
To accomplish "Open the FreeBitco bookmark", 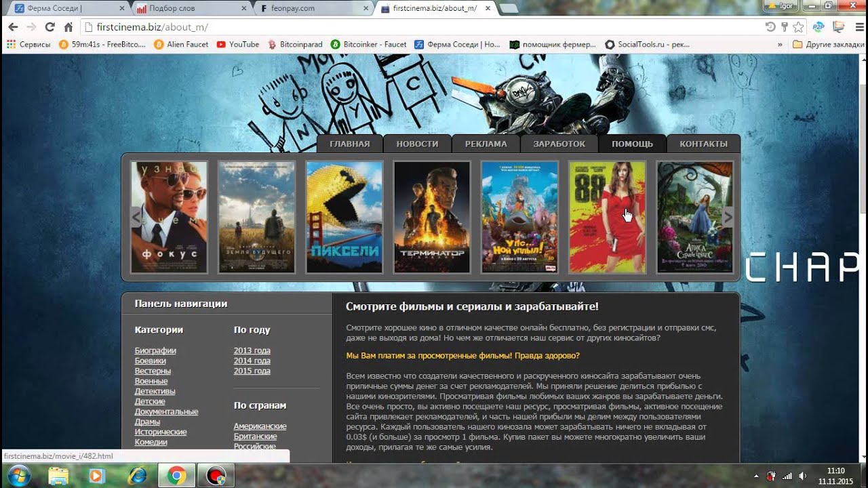I will pos(102,45).
